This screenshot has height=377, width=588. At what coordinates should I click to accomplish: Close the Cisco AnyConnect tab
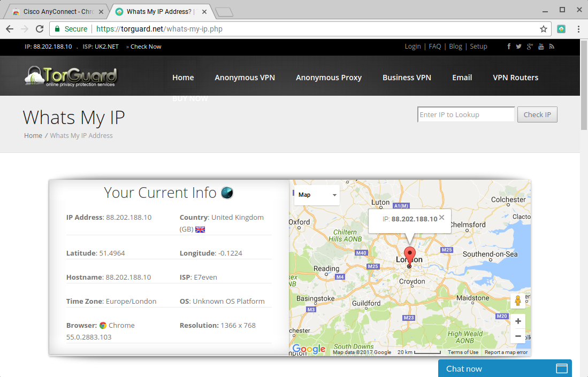pyautogui.click(x=101, y=12)
